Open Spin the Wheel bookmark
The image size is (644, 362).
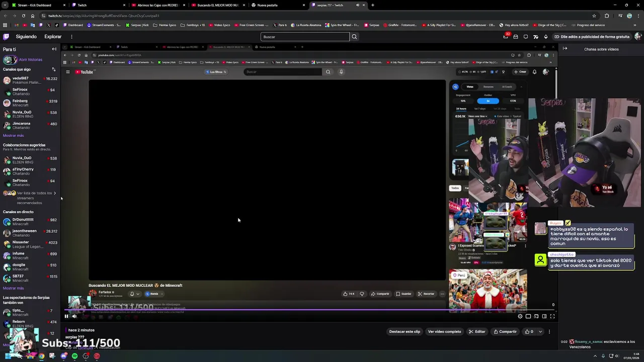pos(343,25)
